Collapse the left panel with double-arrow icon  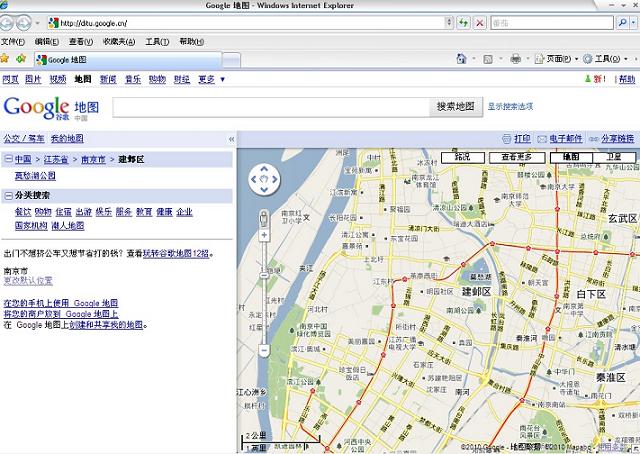(x=232, y=139)
